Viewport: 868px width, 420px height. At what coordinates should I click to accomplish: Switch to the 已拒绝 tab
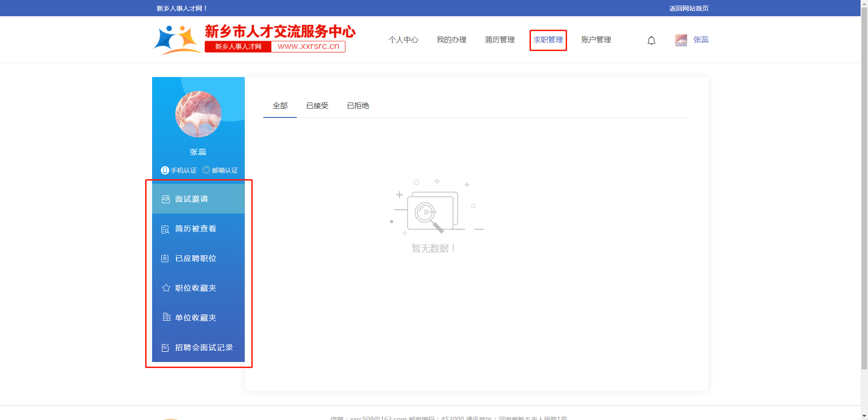tap(358, 106)
